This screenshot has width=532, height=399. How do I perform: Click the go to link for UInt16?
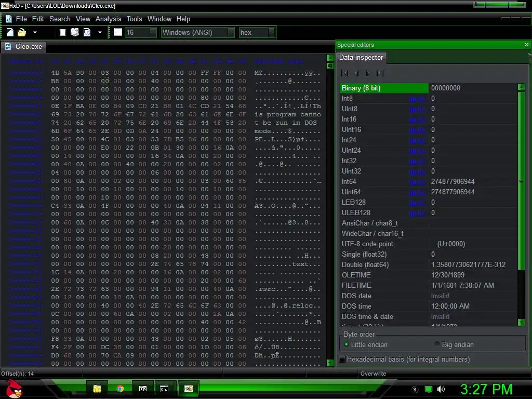coord(417,130)
